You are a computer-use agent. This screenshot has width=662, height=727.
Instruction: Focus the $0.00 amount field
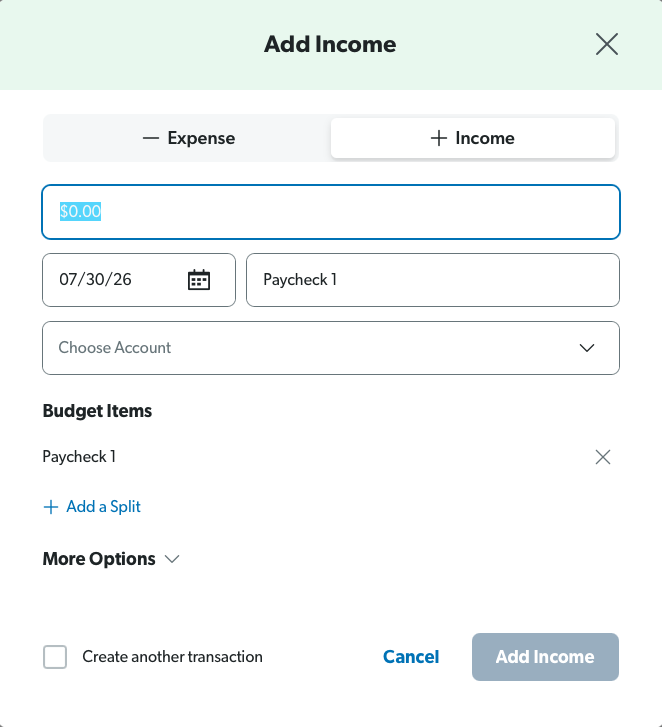331,212
